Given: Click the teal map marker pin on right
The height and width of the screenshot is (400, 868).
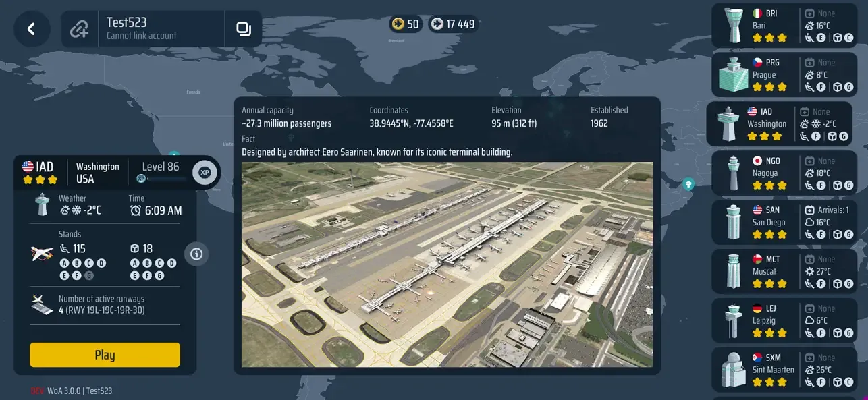Looking at the screenshot, I should 688,183.
